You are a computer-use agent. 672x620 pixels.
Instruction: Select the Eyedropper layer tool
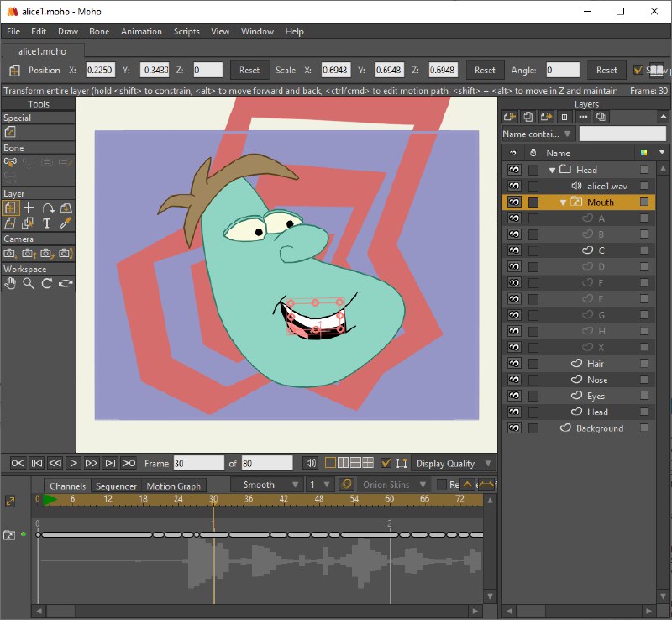point(66,223)
